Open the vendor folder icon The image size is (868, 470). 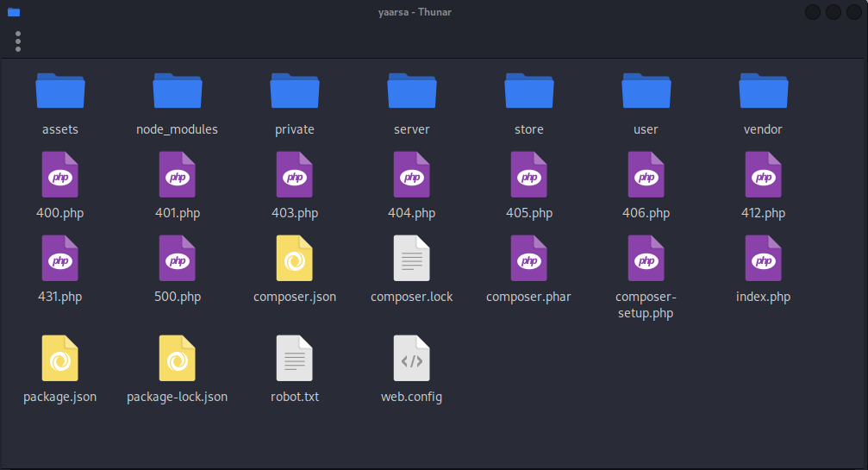(x=764, y=91)
